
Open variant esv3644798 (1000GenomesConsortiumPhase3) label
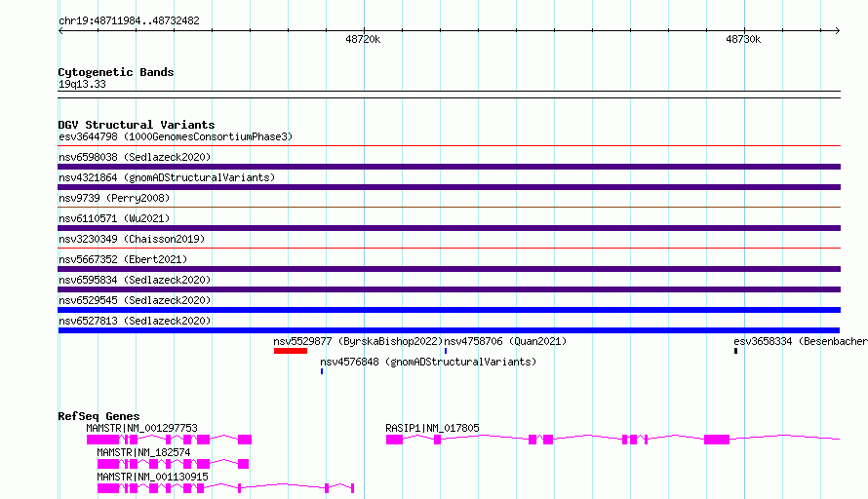[176, 136]
